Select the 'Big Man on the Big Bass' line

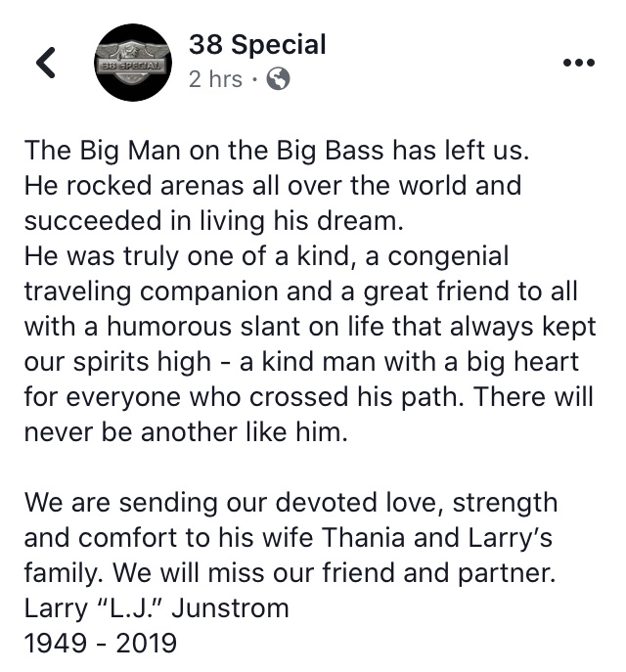277,151
